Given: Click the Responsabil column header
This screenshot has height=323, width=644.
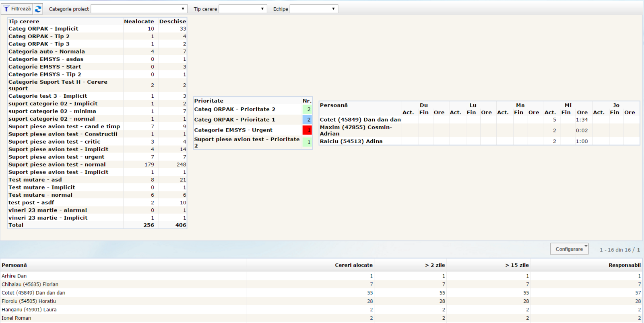Looking at the screenshot, I should tap(624, 265).
